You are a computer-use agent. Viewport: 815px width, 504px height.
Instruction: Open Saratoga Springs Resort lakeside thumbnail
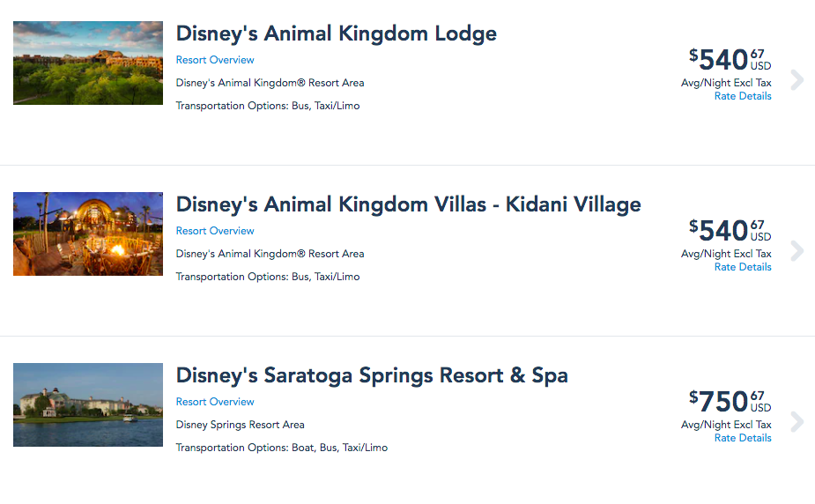tap(88, 404)
